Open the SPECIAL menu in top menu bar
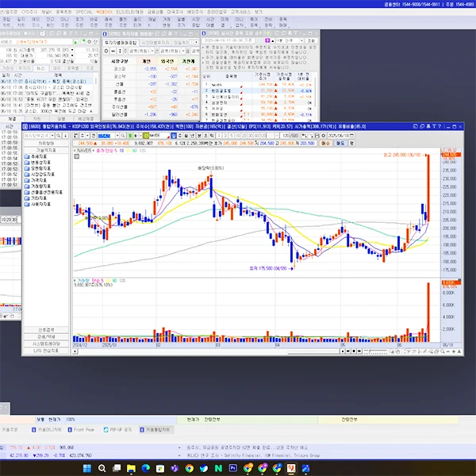Viewport: 476px width, 476px height. 84,12
